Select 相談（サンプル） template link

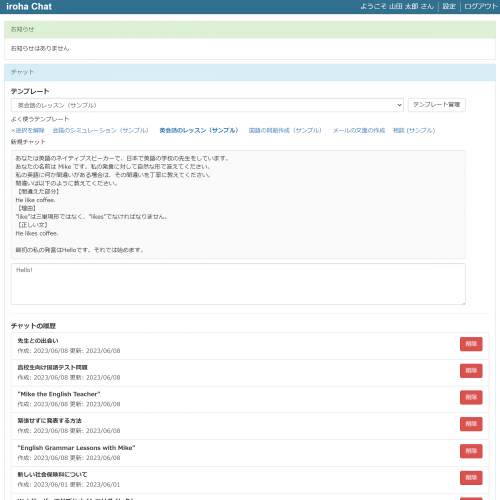414,130
